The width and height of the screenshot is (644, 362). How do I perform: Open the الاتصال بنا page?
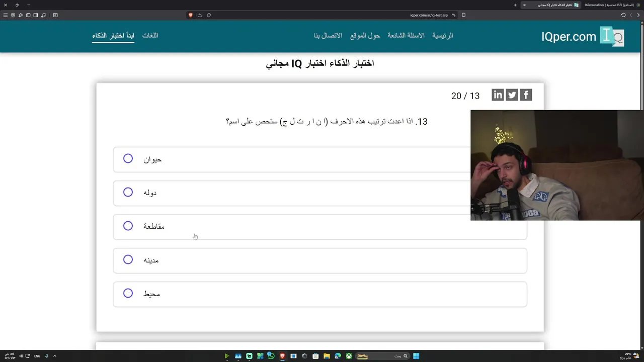(328, 36)
